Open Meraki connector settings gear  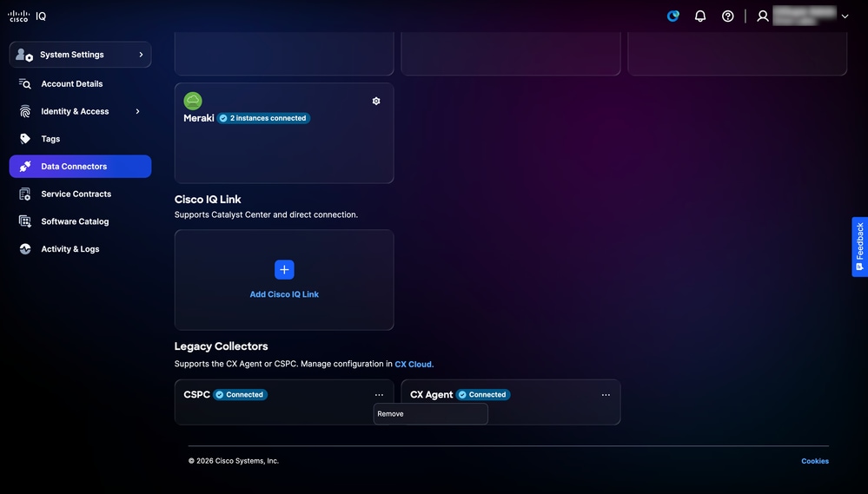point(376,101)
